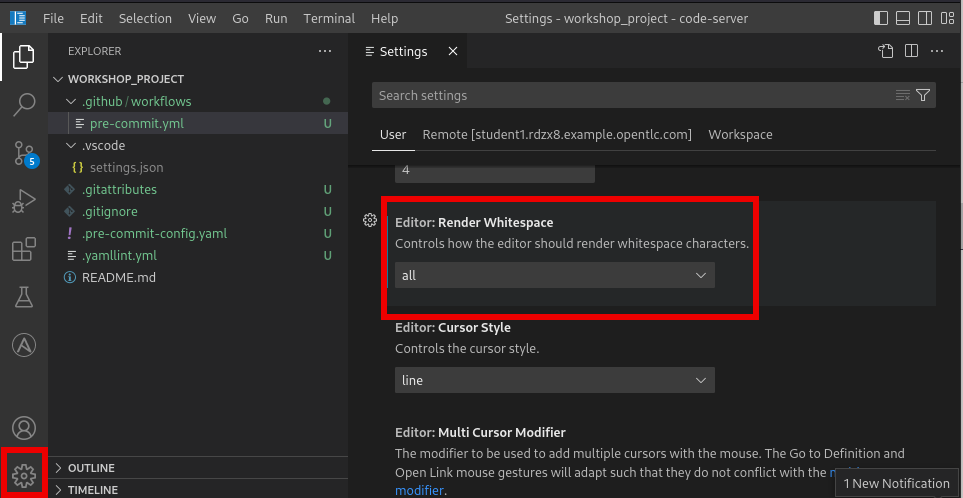The height and width of the screenshot is (498, 963).
Task: Toggle the primary side bar layout icon
Action: click(881, 18)
